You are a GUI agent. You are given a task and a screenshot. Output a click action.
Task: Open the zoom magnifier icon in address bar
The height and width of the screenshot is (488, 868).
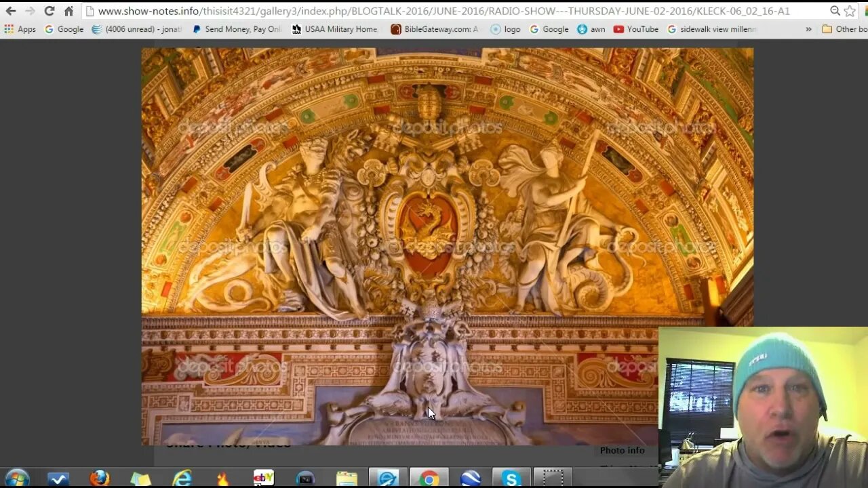pyautogui.click(x=835, y=11)
